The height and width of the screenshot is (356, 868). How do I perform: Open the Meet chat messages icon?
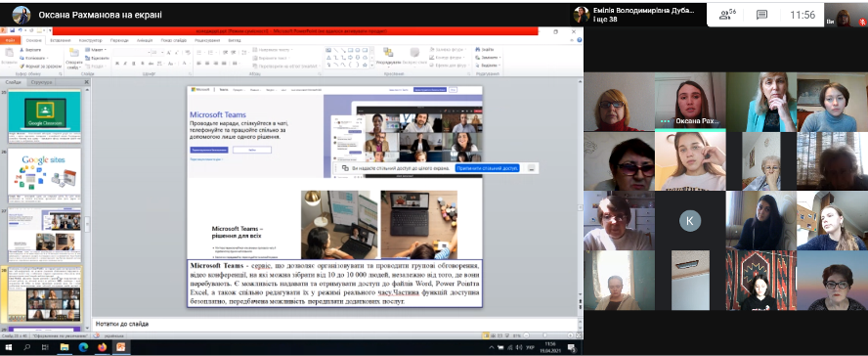762,15
